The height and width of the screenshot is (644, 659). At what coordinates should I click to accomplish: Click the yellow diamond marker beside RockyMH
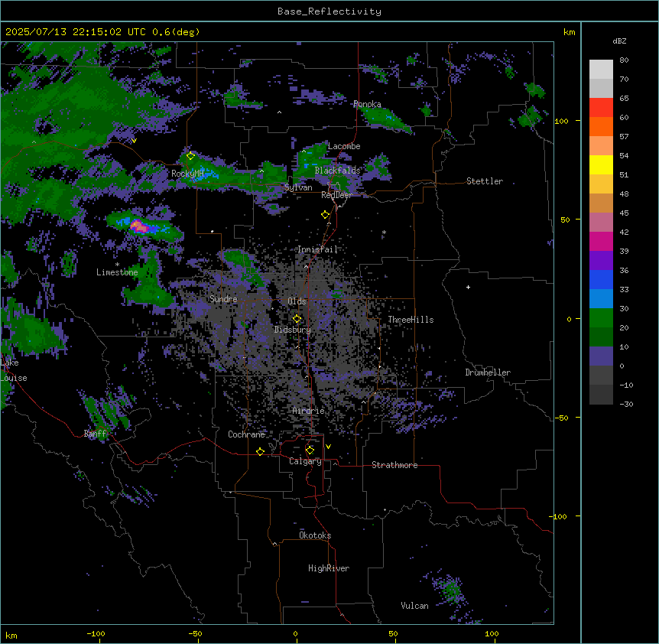pyautogui.click(x=190, y=156)
